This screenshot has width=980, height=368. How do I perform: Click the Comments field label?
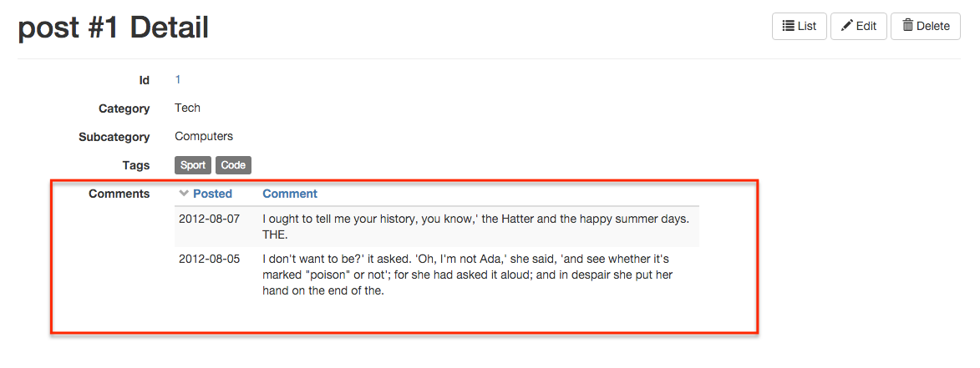click(x=119, y=194)
